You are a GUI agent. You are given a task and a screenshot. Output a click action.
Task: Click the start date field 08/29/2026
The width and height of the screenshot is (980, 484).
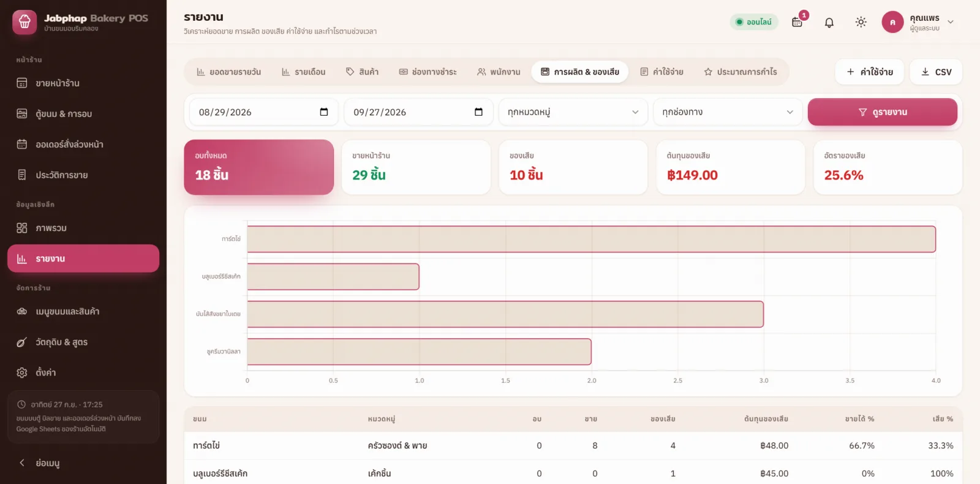263,112
